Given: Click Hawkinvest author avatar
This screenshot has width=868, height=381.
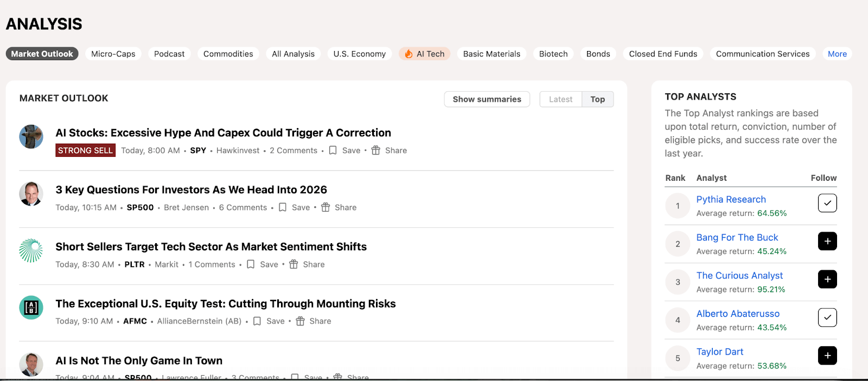Looking at the screenshot, I should coord(31,137).
